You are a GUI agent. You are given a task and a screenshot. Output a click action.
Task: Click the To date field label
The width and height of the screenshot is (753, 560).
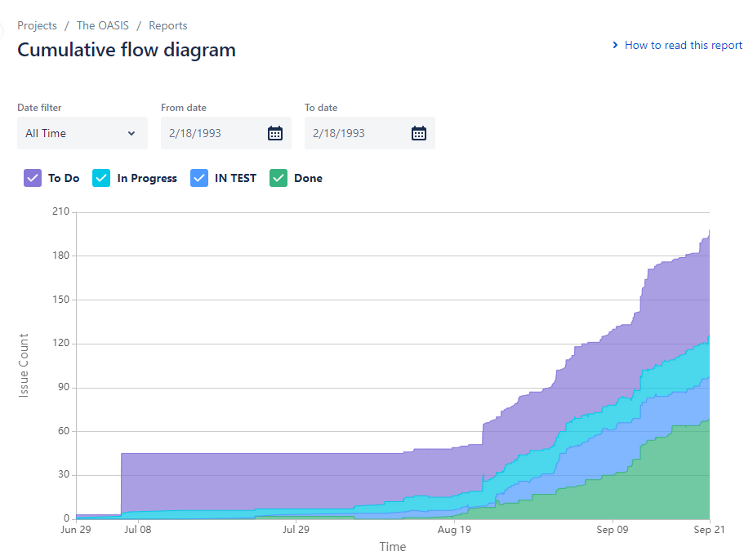[321, 108]
